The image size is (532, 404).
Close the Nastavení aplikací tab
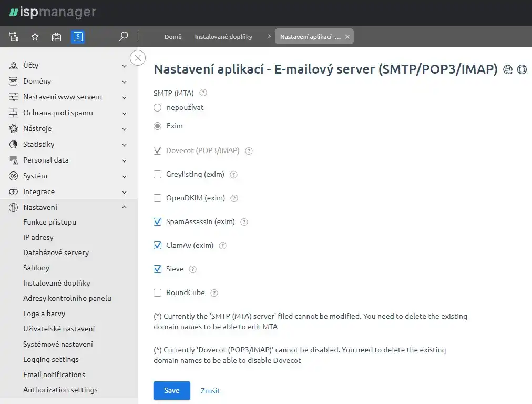pyautogui.click(x=347, y=37)
